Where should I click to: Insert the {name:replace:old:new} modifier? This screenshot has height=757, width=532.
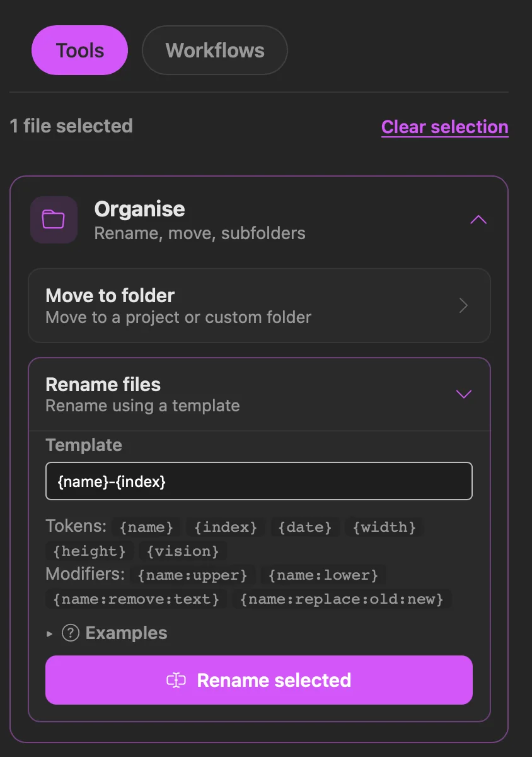342,599
